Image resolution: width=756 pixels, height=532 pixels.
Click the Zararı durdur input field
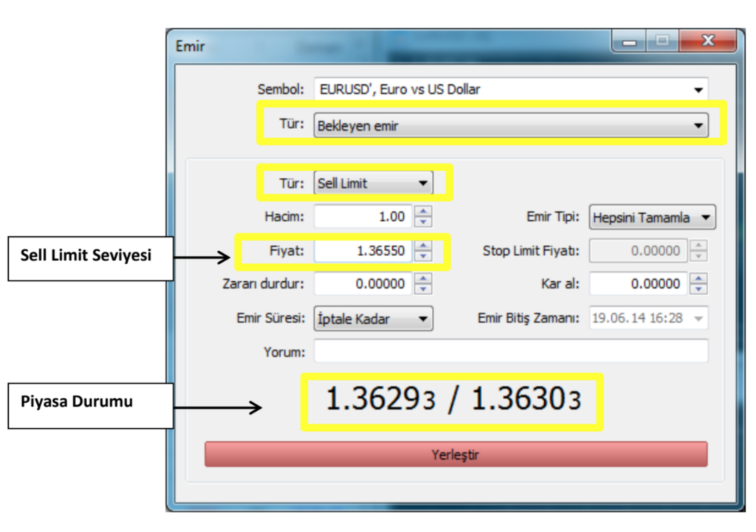[x=363, y=284]
